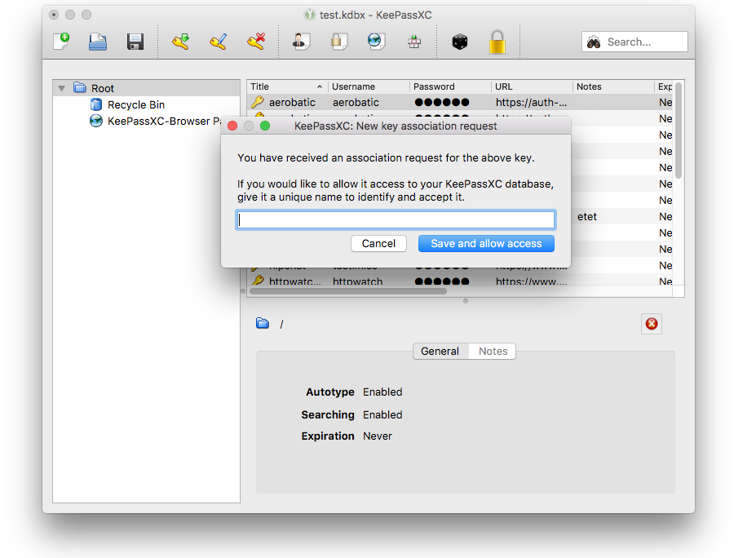Cancel the key association request
756x558 pixels.
pos(378,244)
